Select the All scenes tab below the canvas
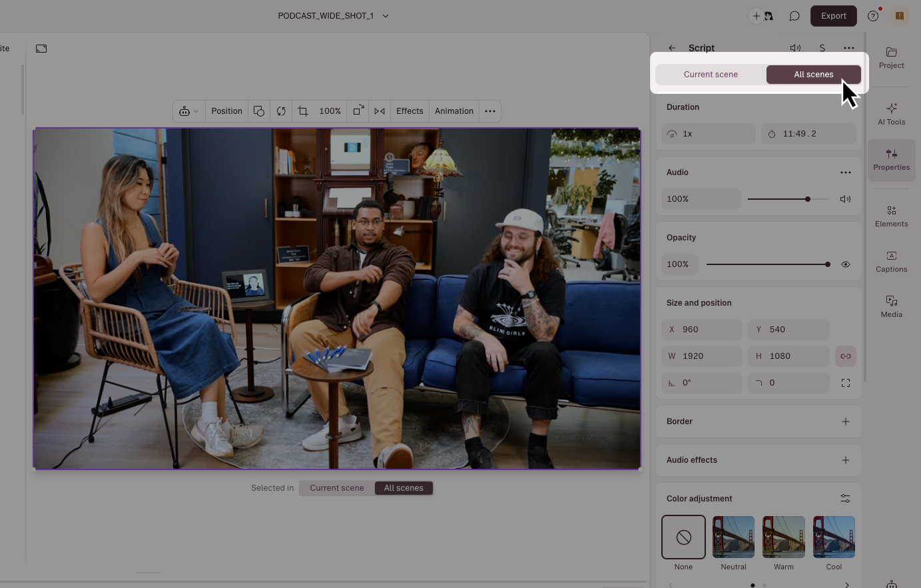 (404, 487)
